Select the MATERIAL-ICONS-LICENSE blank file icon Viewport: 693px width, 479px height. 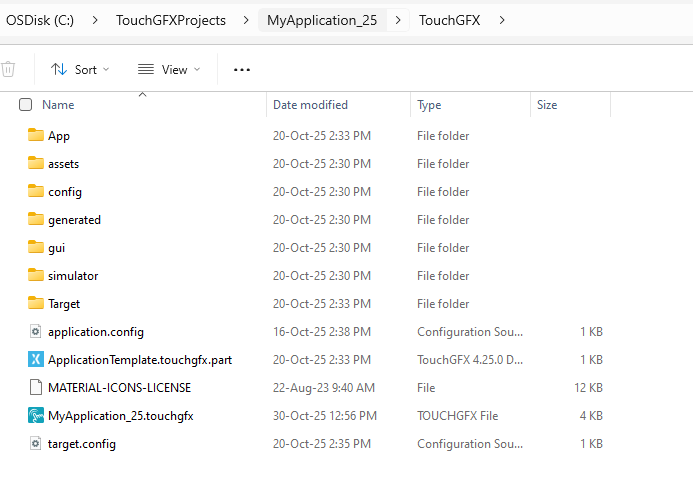click(36, 387)
